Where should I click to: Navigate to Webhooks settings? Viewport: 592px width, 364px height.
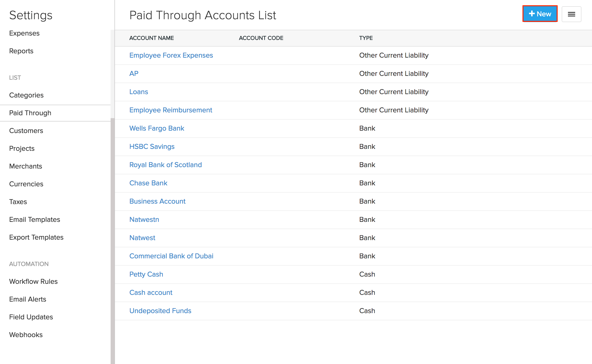point(26,335)
